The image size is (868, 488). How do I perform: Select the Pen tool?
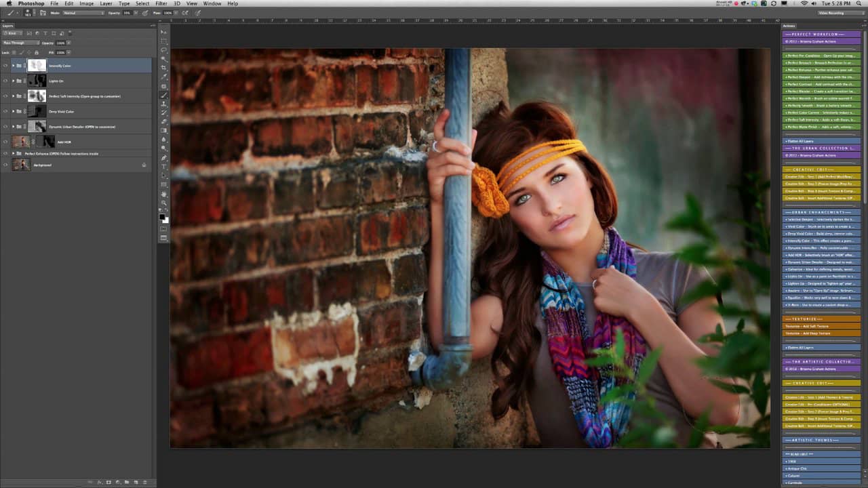pos(163,157)
